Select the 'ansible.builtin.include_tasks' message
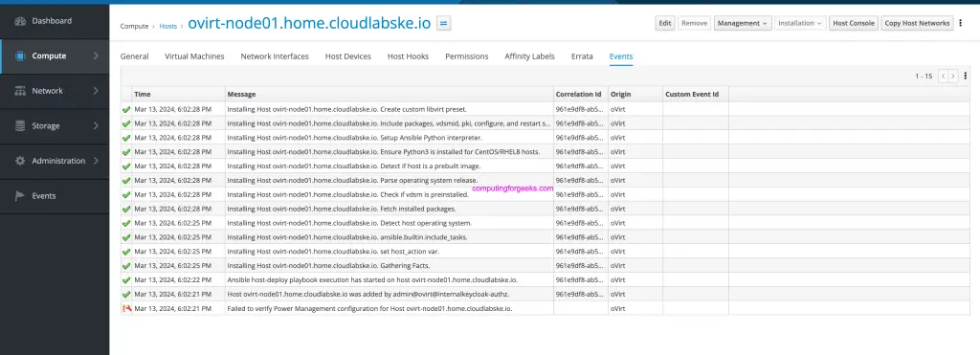The width and height of the screenshot is (980, 355). tap(347, 237)
